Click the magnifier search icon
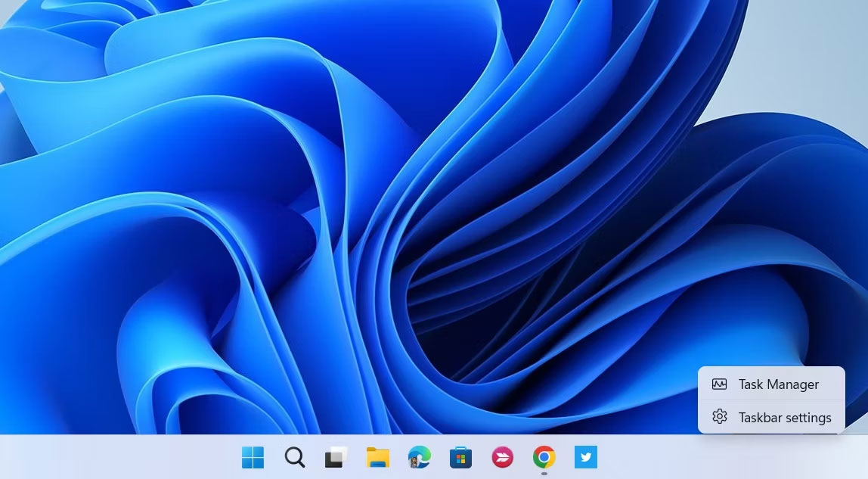 (294, 457)
